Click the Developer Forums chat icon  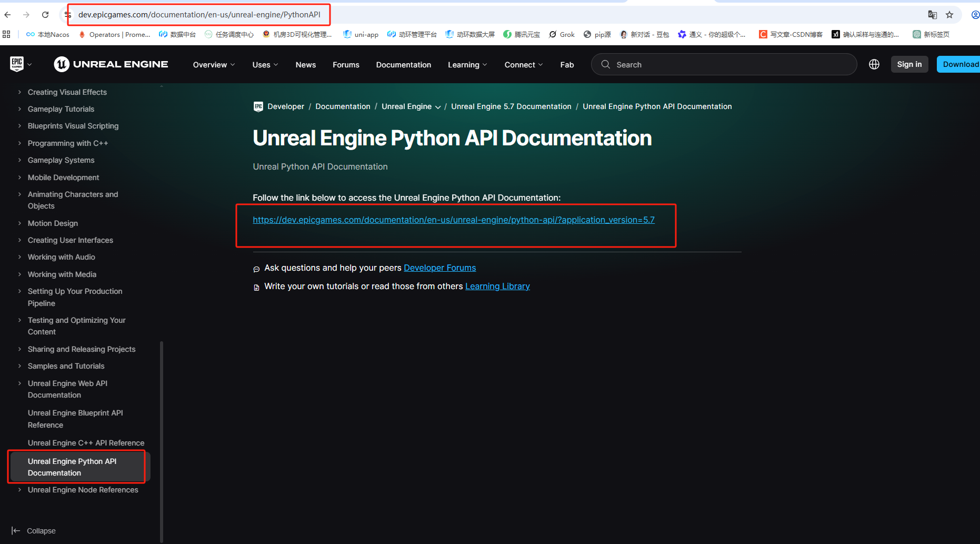click(257, 269)
